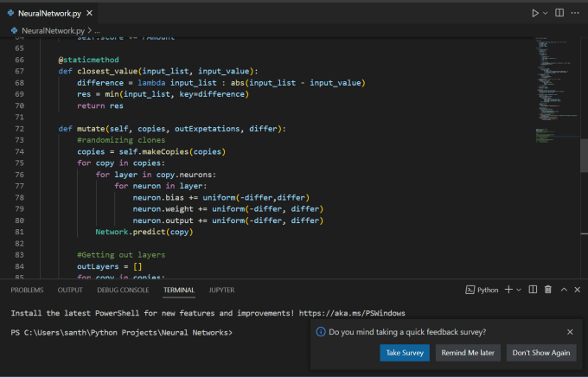This screenshot has width=588, height=377.
Task: Create a new terminal with plus icon
Action: (508, 289)
